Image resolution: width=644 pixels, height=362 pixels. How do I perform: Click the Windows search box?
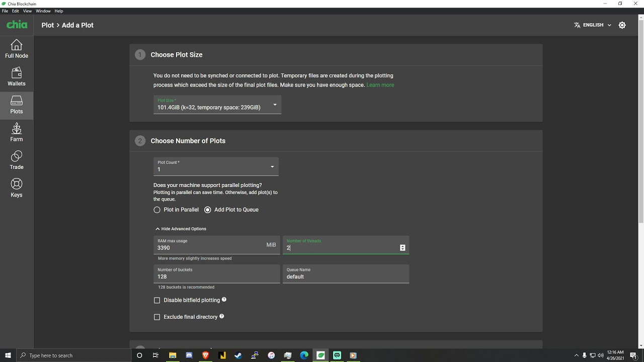point(73,355)
